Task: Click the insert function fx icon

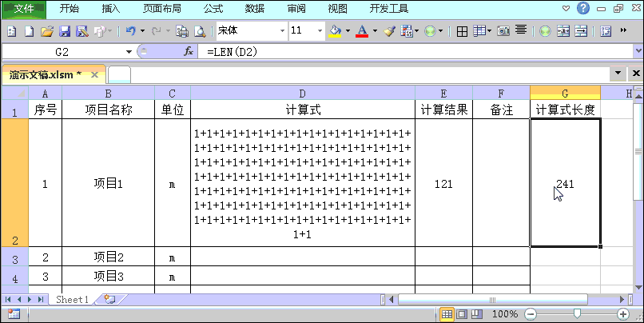Action: click(x=189, y=51)
